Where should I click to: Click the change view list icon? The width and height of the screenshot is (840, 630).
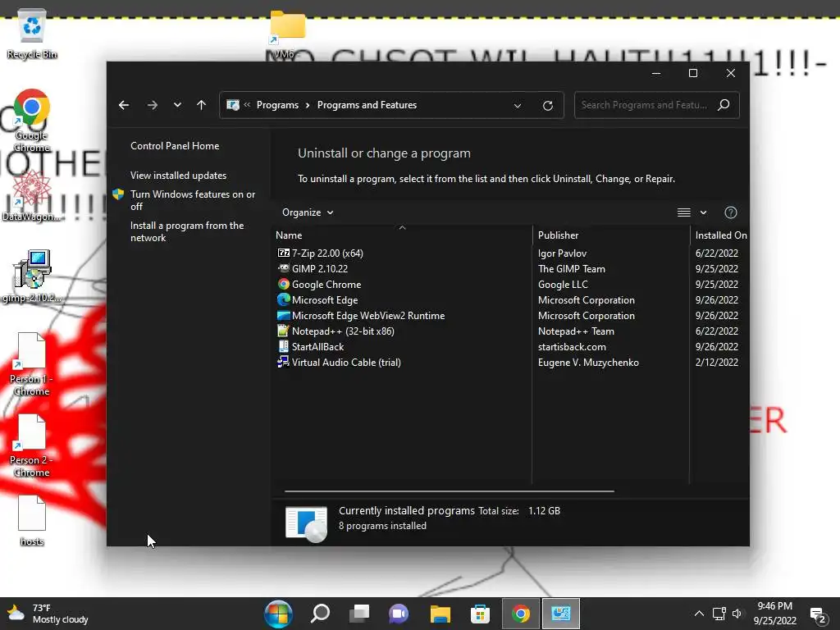click(683, 212)
